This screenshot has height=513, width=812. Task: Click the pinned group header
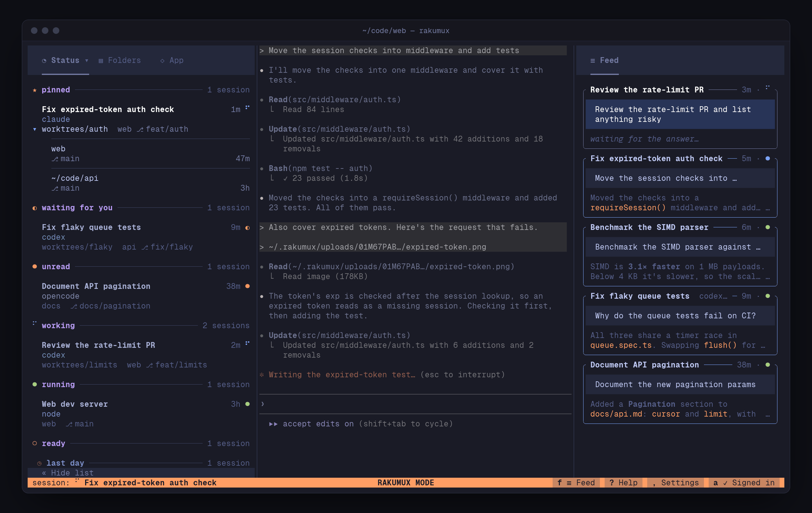(x=141, y=90)
